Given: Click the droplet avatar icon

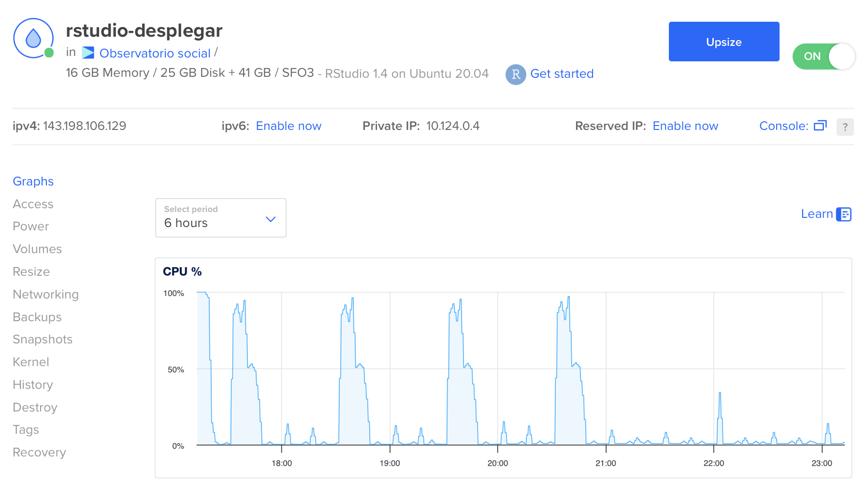Looking at the screenshot, I should tap(33, 39).
